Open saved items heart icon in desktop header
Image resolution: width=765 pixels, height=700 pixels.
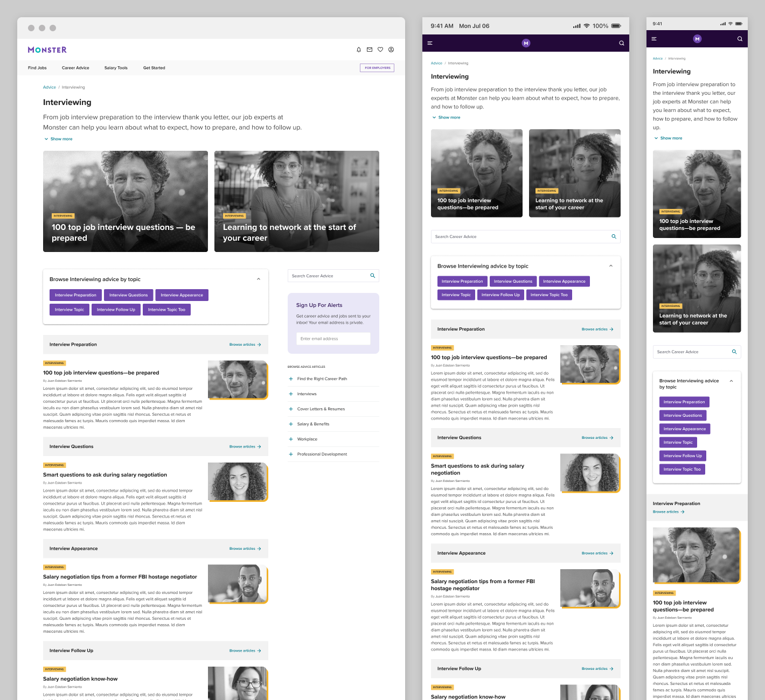tap(380, 50)
